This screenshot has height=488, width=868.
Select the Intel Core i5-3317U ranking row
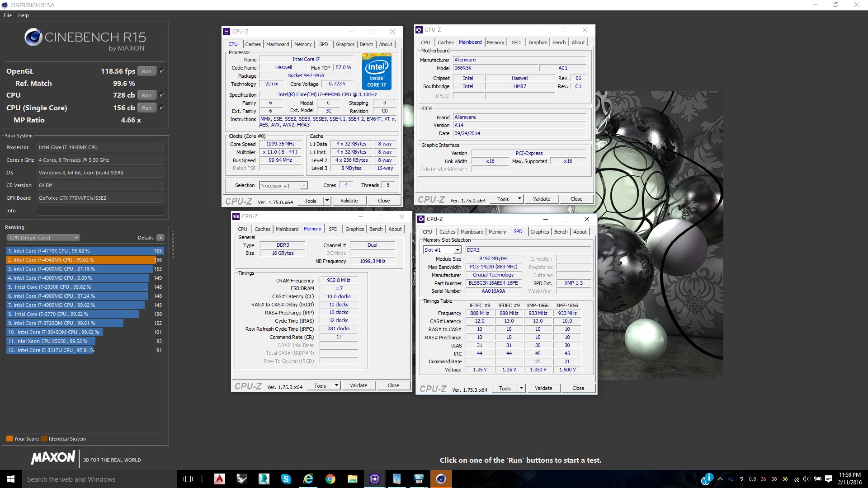pos(85,350)
